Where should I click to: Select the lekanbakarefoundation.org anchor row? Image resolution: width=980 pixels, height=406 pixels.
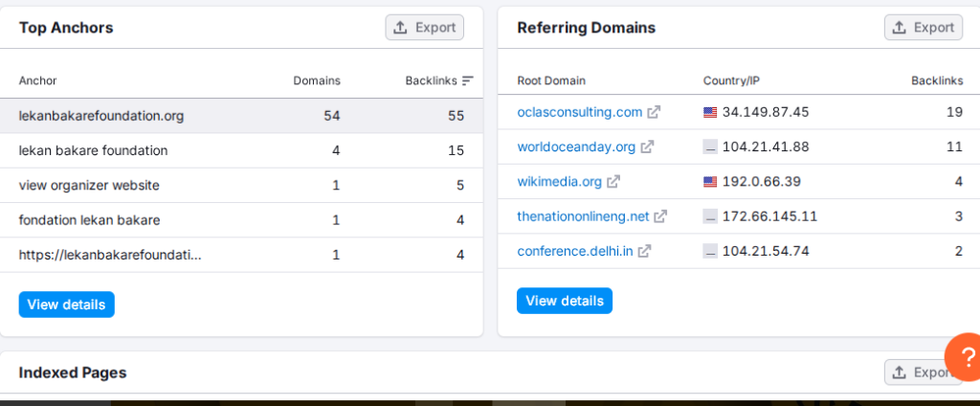coord(241,116)
